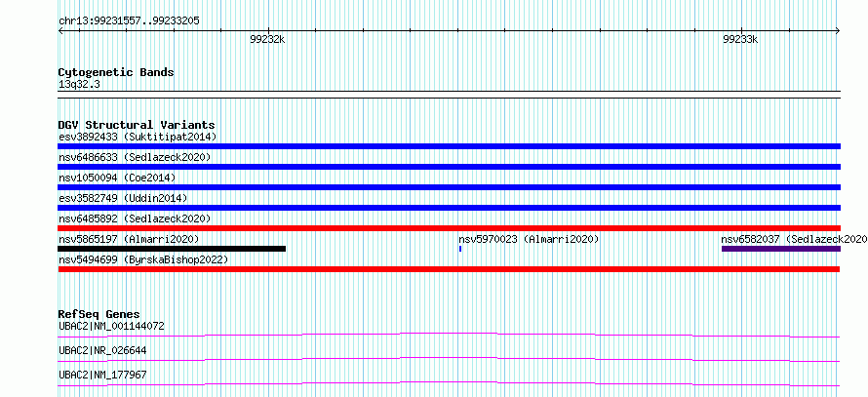The image size is (868, 397).
Task: Click the left arrow end of ruler
Action: (x=60, y=30)
